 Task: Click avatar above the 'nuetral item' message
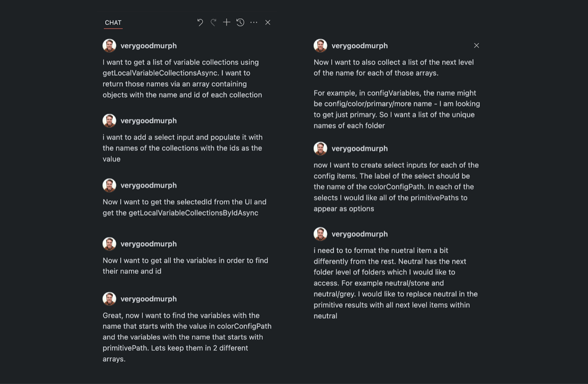click(x=320, y=234)
